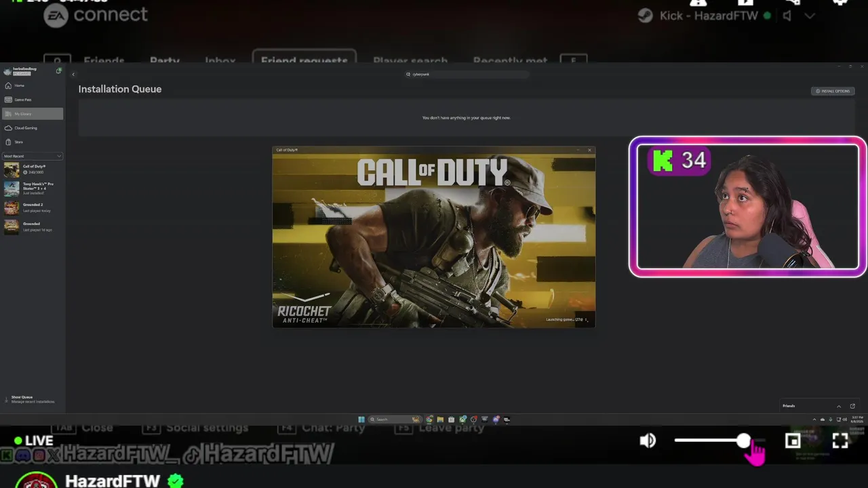
Task: Open Cloud Gaming in the sidebar
Action: (32, 128)
